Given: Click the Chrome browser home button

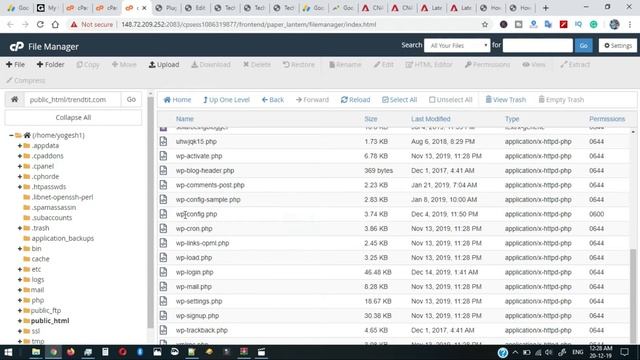Looking at the screenshot, I should 55,24.
